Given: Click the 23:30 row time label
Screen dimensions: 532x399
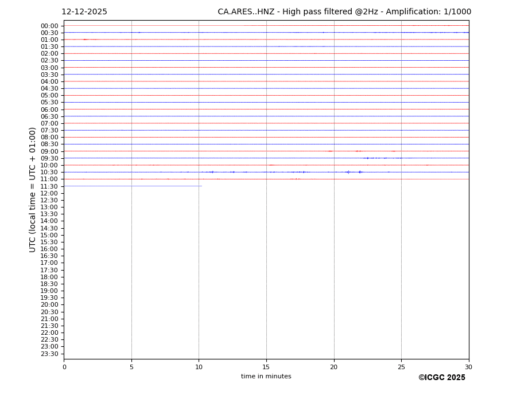Looking at the screenshot, I should [x=49, y=354].
